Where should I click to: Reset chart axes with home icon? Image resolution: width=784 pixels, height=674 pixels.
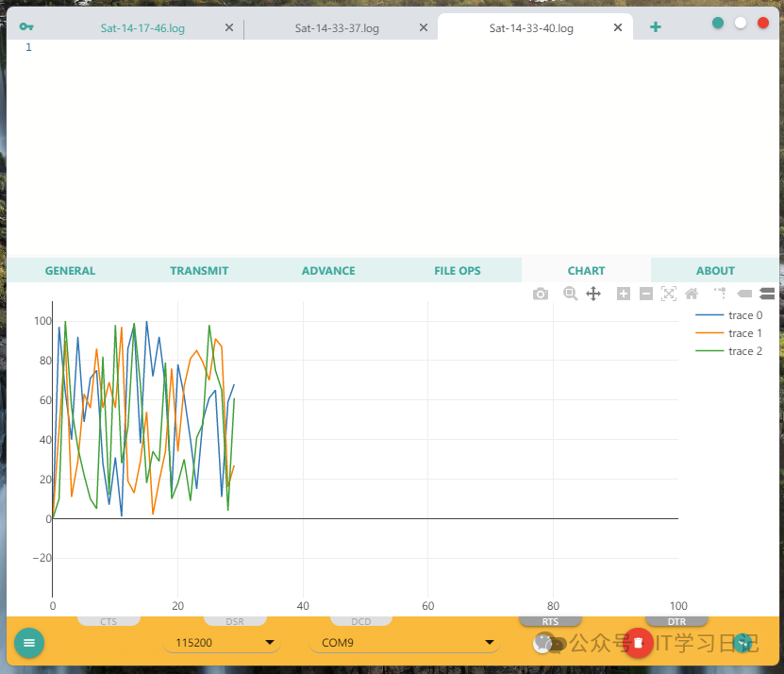click(x=692, y=294)
